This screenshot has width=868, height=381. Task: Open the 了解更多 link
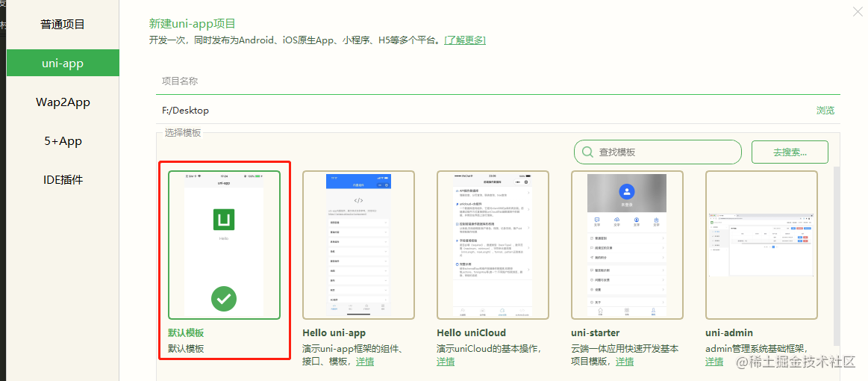465,40
